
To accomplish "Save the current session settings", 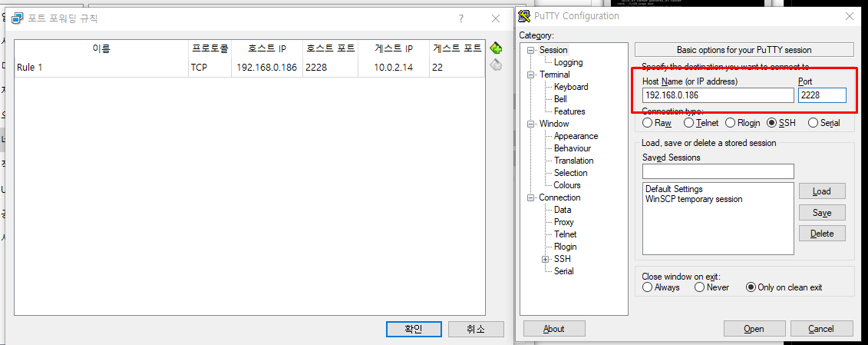I will coord(822,212).
